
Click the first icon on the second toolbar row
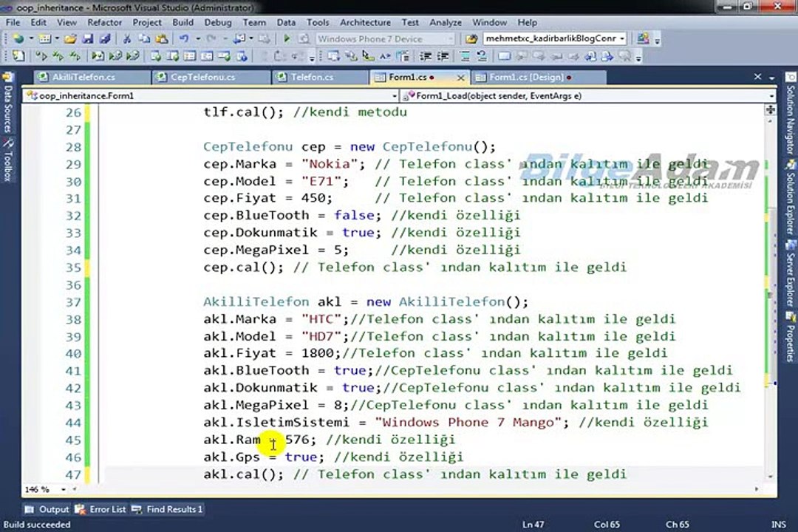18,56
